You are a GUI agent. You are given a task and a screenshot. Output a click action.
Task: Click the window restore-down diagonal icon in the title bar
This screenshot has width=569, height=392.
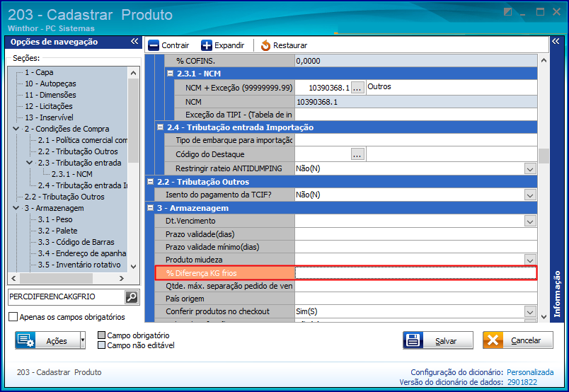point(507,11)
